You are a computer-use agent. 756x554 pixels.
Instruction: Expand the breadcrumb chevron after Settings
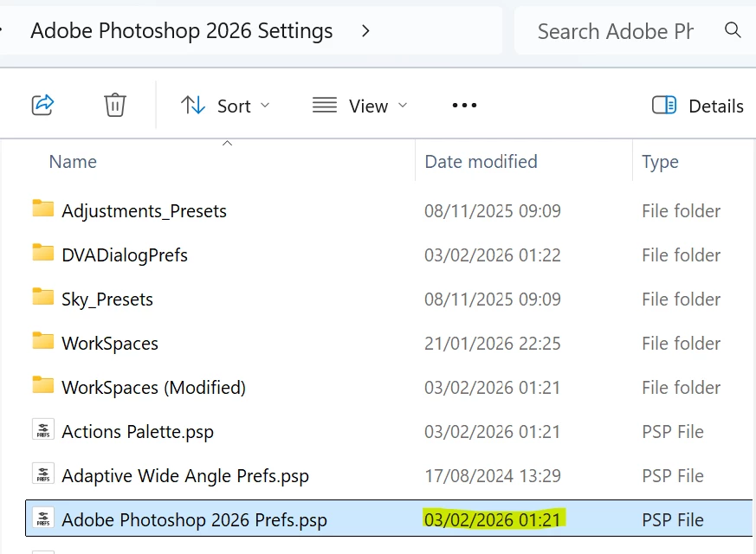click(365, 31)
